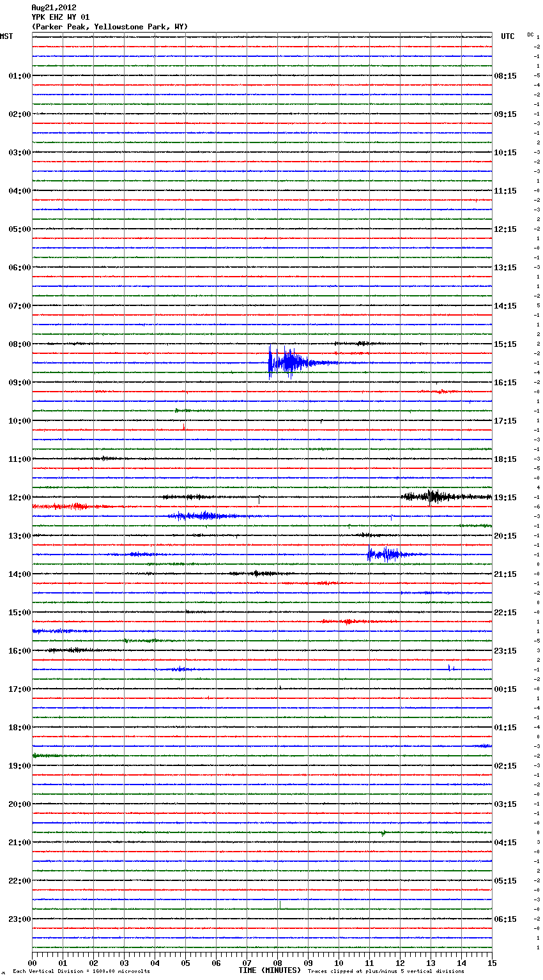Select the 09:00 MST time label

click(19, 383)
